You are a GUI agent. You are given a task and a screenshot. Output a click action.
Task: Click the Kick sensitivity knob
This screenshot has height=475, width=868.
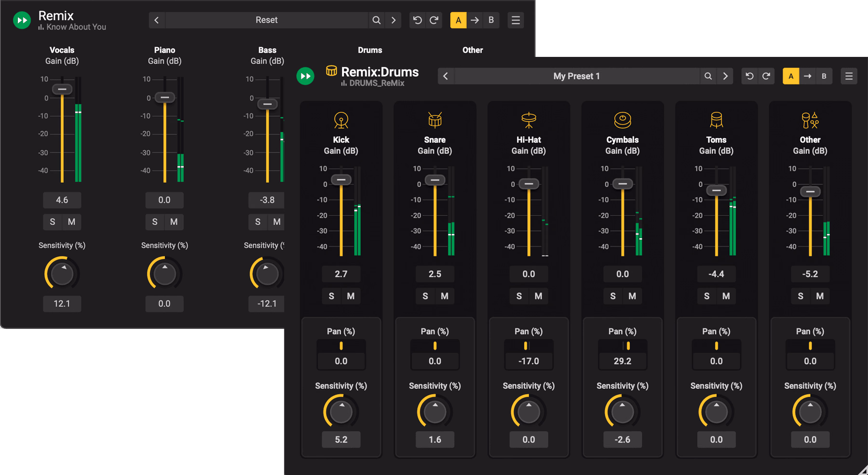[x=341, y=412]
